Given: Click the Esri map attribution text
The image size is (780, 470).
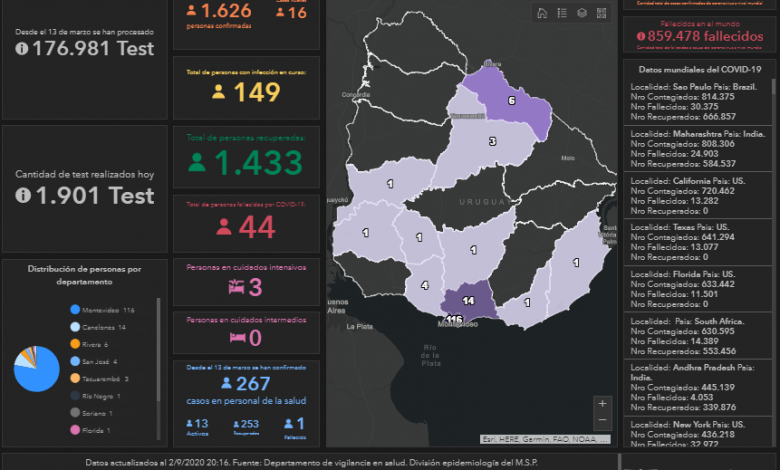Looking at the screenshot, I should pyautogui.click(x=545, y=439).
